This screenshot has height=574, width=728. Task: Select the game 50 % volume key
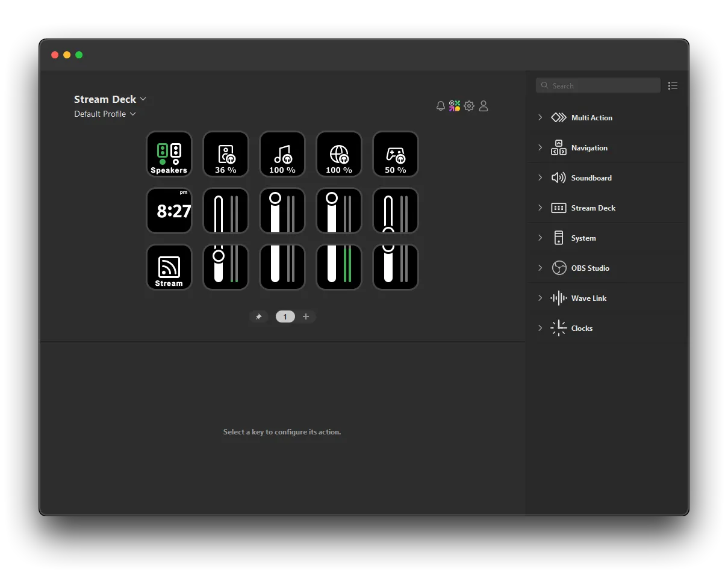click(x=396, y=154)
